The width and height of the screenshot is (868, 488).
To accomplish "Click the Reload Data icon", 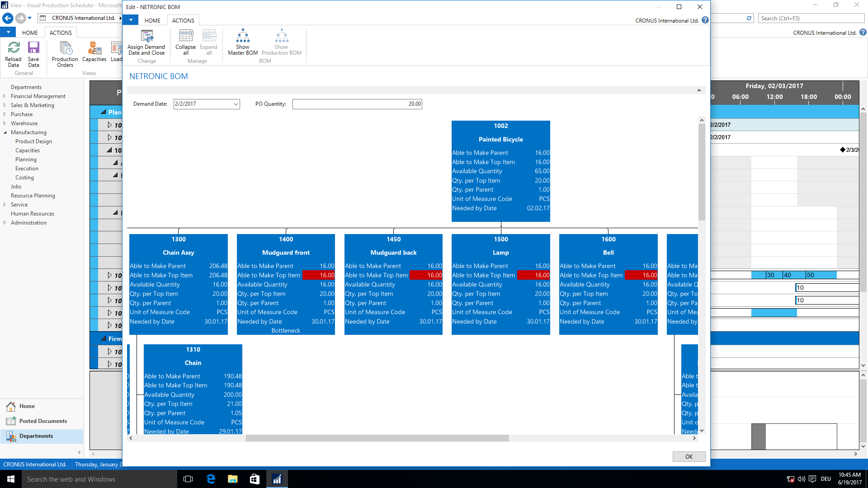I will pos(13,49).
